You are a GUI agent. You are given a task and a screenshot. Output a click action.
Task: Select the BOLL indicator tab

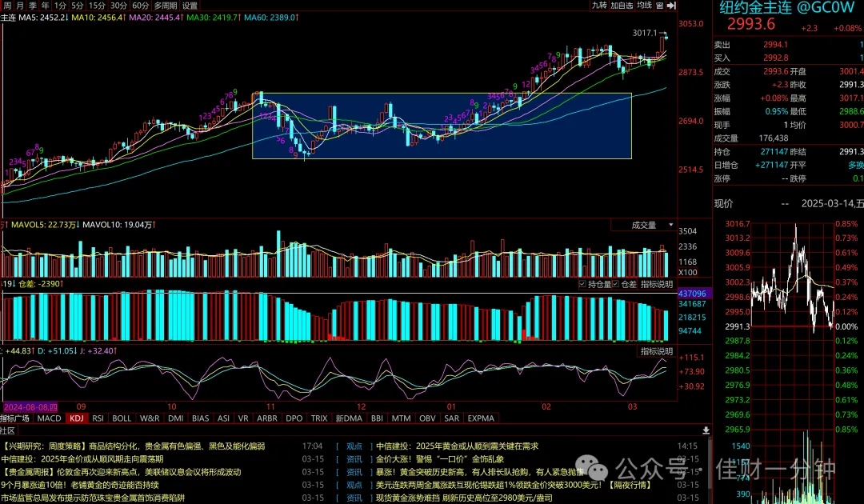pos(122,418)
